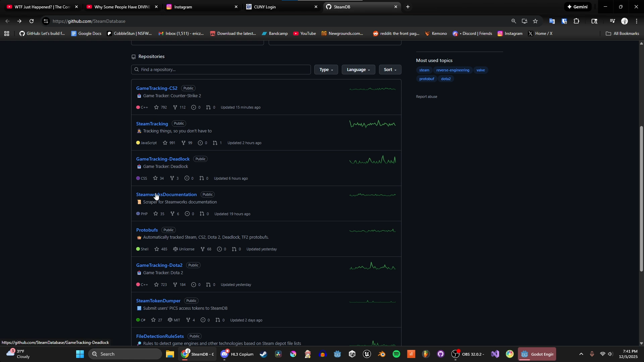The width and height of the screenshot is (644, 362).
Task: Reload the page with the refresh icon
Action: coord(32,21)
